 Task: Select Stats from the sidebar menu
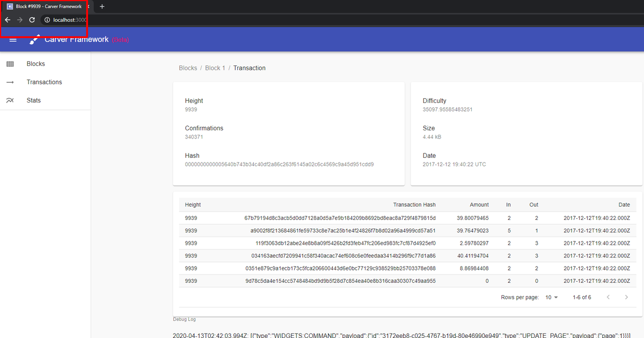click(33, 100)
